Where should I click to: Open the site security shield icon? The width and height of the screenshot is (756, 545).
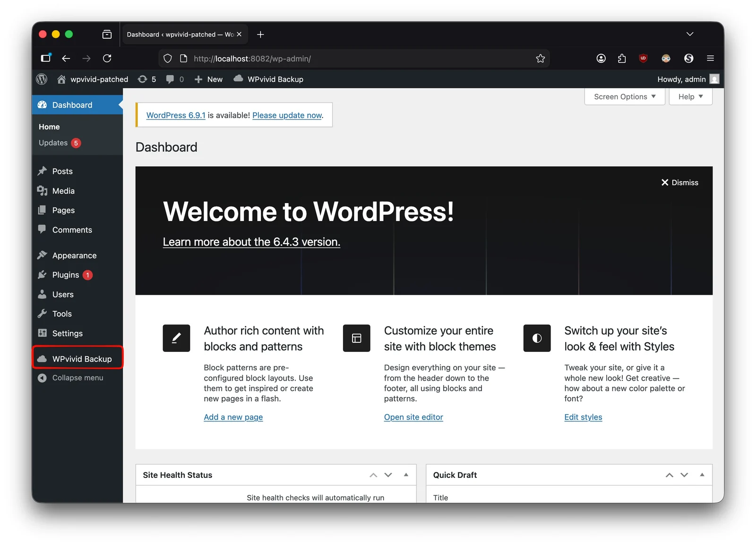(168, 59)
